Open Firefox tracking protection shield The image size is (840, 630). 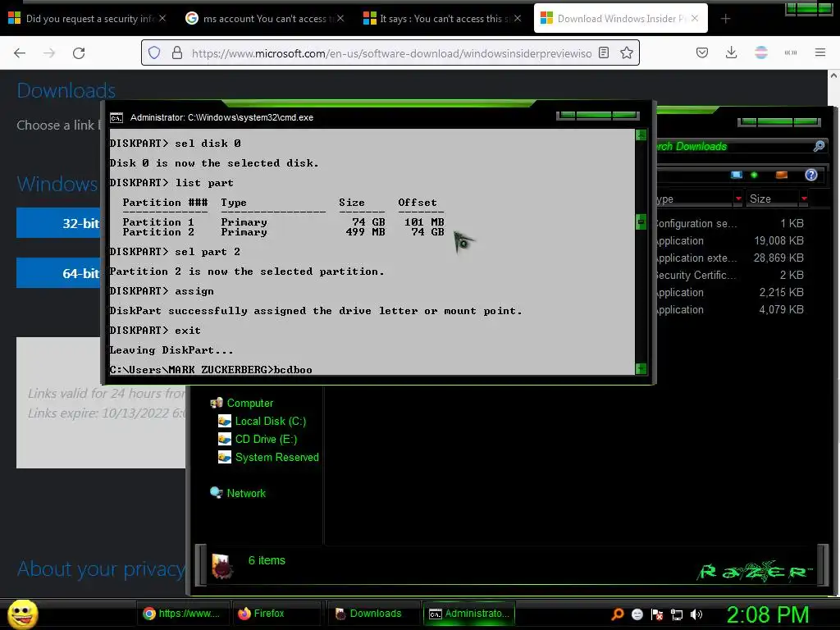click(154, 53)
